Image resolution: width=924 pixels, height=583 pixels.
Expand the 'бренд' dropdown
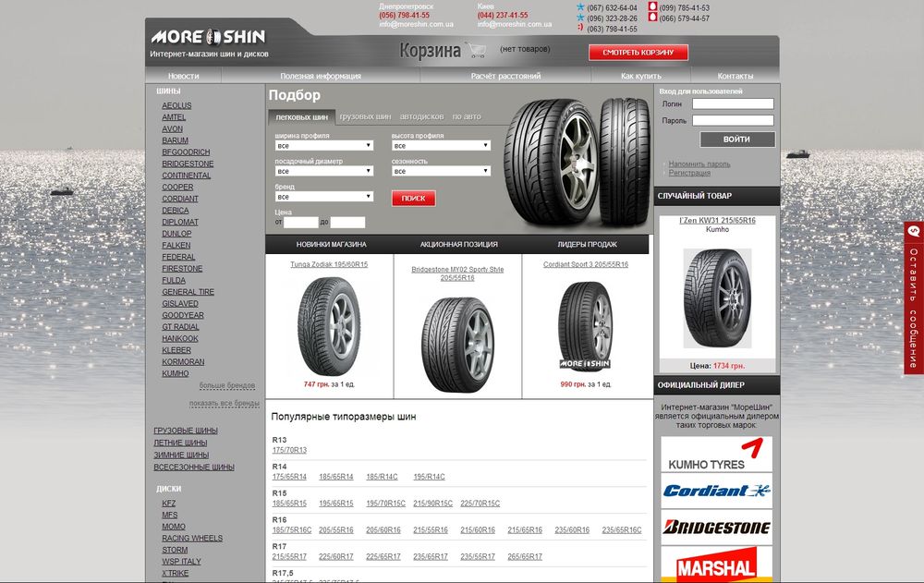pos(324,196)
